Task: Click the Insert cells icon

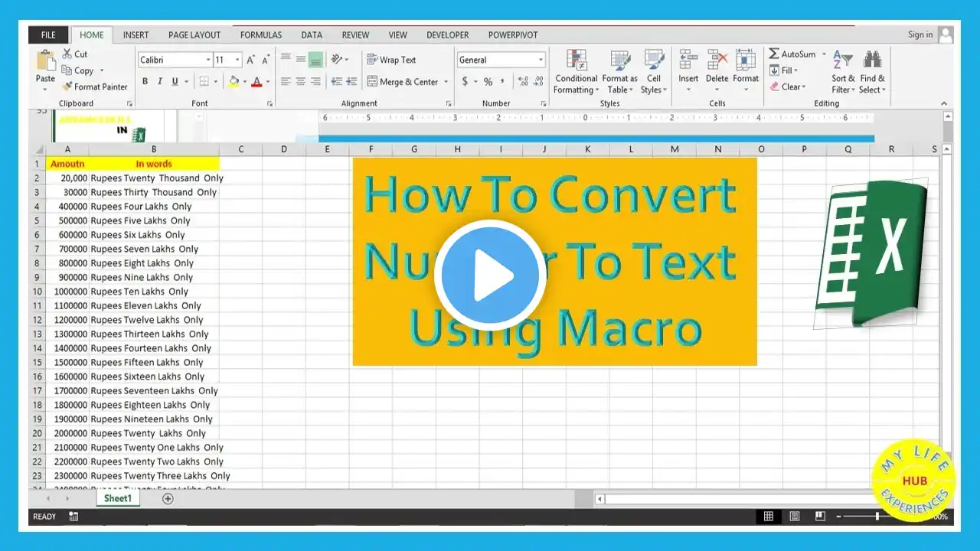Action: (688, 60)
